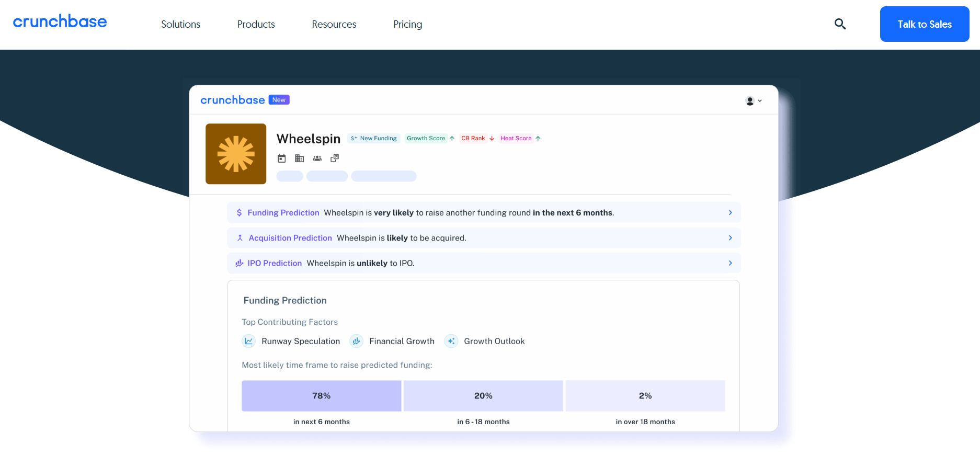Click the employees people icon

click(317, 158)
